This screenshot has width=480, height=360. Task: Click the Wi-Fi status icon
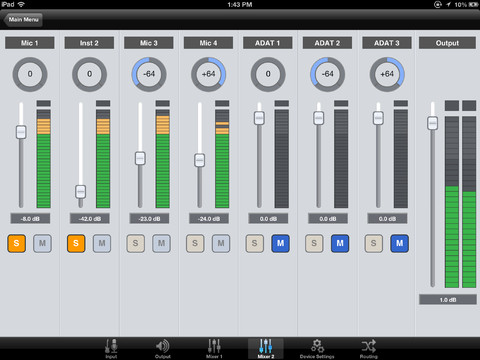click(21, 4)
